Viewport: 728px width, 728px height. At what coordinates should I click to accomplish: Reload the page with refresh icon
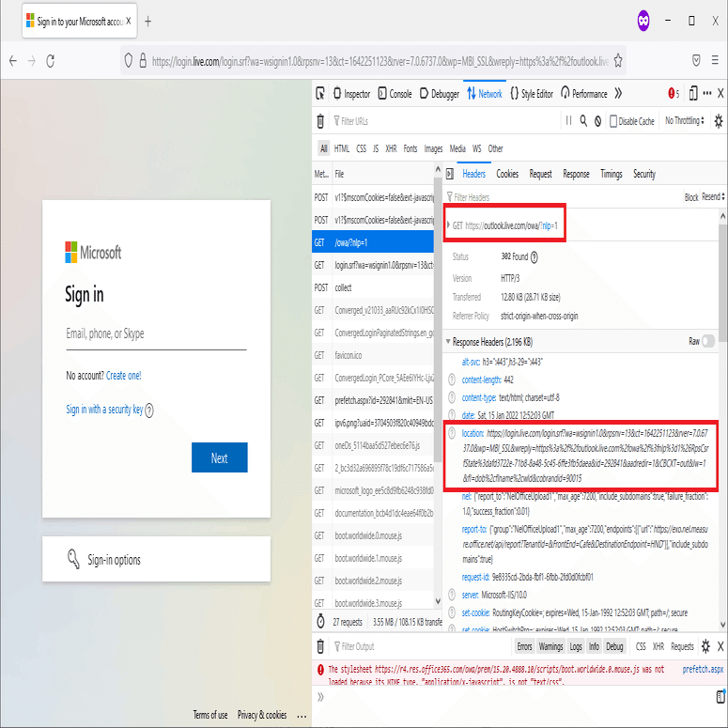click(50, 61)
